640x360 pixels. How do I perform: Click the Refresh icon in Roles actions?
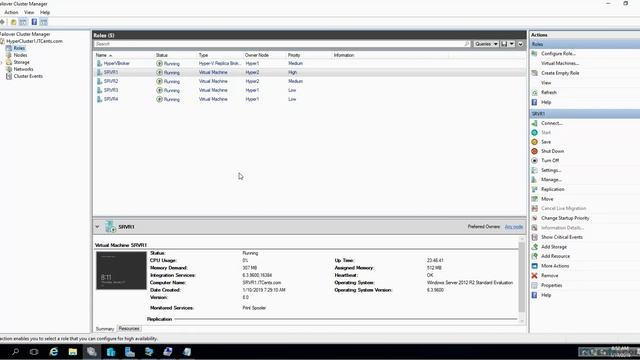click(534, 92)
